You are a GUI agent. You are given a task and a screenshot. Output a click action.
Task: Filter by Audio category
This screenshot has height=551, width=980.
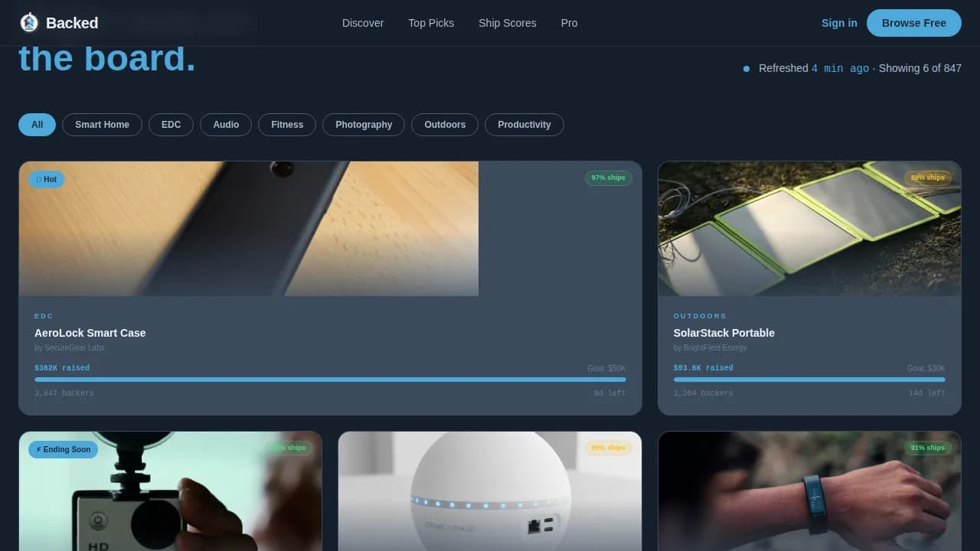[226, 125]
